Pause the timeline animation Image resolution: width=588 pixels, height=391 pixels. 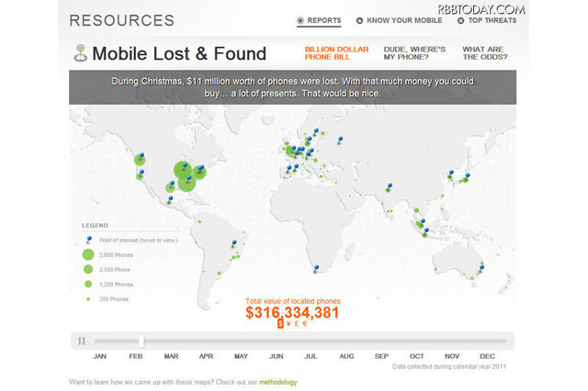82,341
